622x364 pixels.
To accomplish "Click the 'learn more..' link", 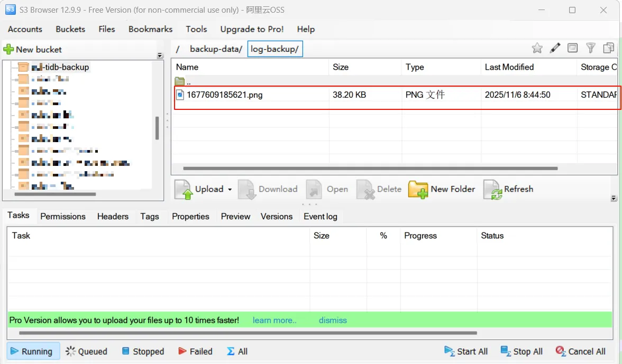I will (275, 320).
